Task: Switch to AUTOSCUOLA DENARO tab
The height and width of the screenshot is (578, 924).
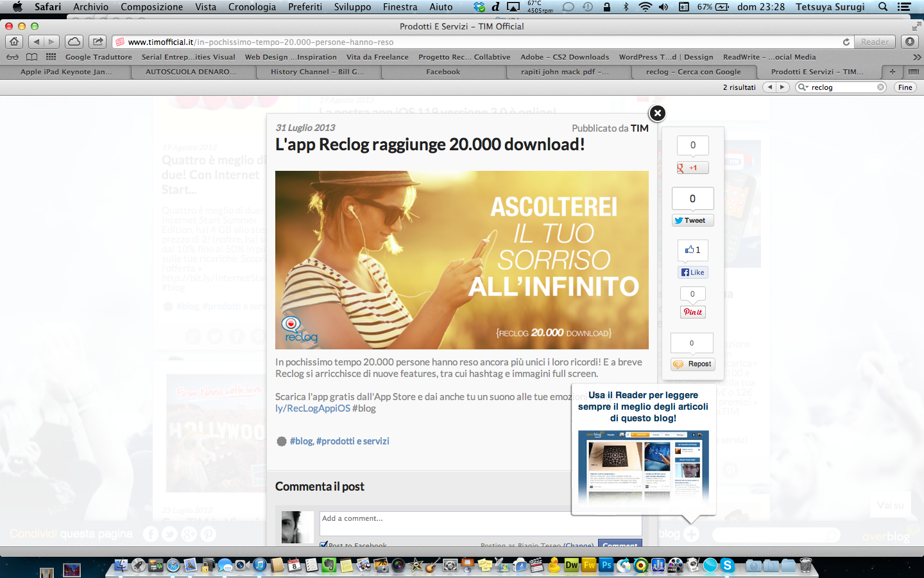Action: point(191,72)
